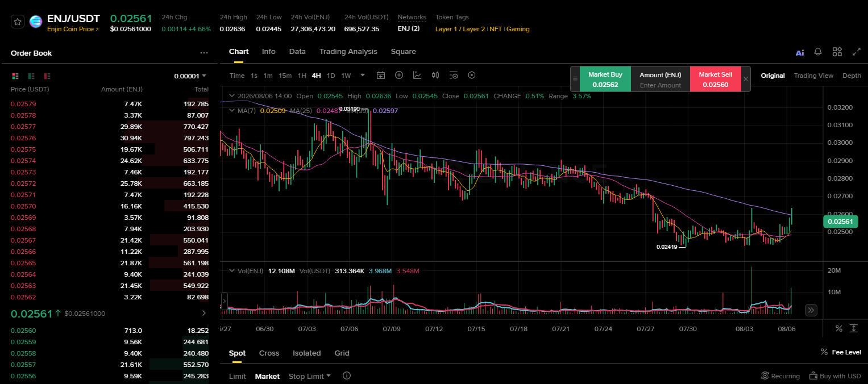Open the chart display options icon
868x384 pixels.
pos(454,75)
